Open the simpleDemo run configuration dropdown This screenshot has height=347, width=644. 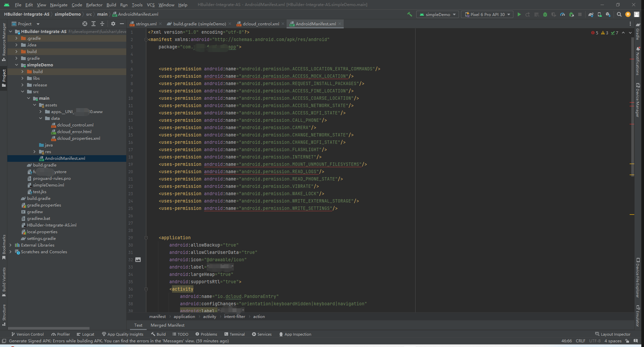[x=437, y=14]
